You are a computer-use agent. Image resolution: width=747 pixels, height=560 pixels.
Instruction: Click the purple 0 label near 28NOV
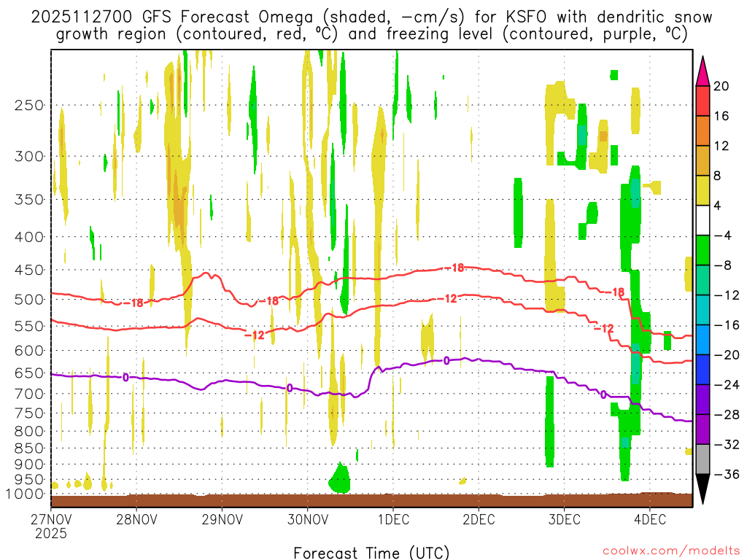coord(125,378)
